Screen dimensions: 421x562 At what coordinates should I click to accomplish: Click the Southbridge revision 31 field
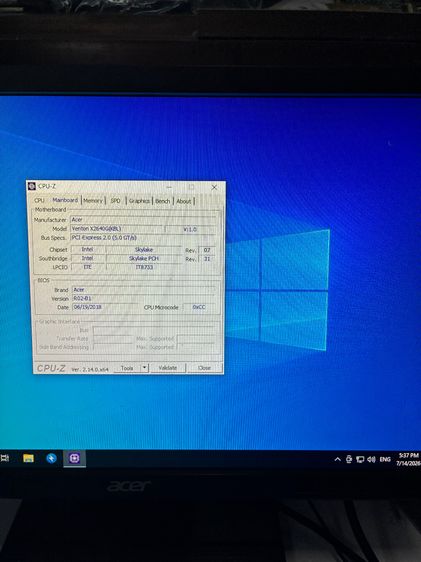click(207, 258)
